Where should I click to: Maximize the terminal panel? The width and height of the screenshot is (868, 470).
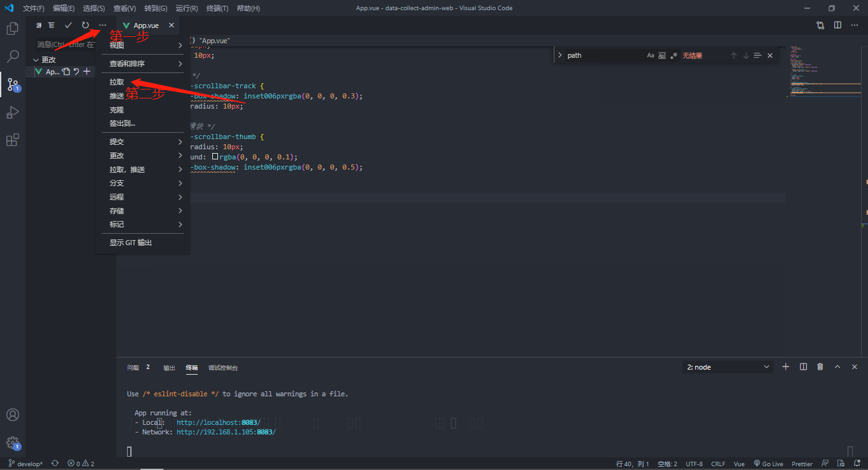(x=837, y=367)
